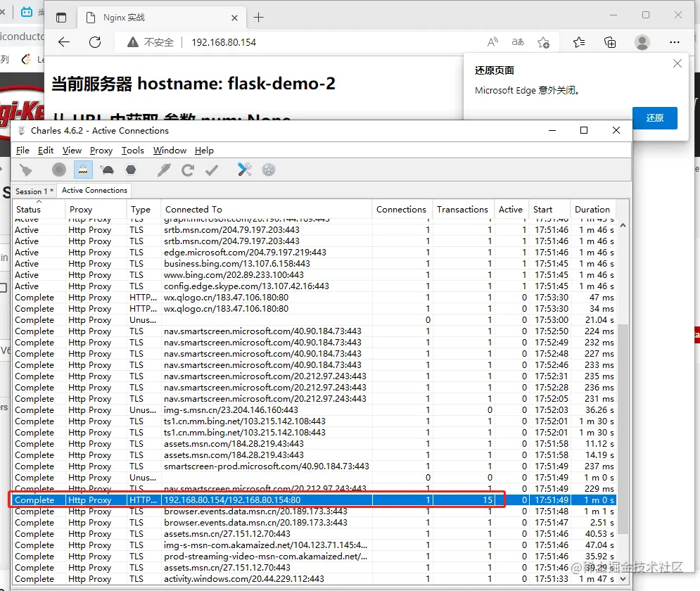Open the Edit menu in Charles

(x=46, y=151)
